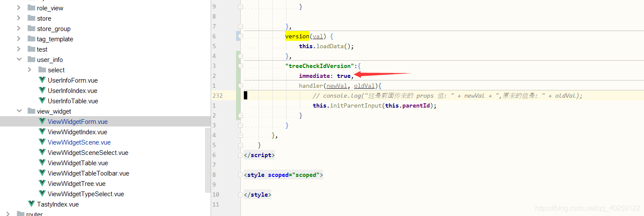Click 'newVal' parameter in handler signature
Image resolution: width=644 pixels, height=216 pixels.
pos(337,86)
